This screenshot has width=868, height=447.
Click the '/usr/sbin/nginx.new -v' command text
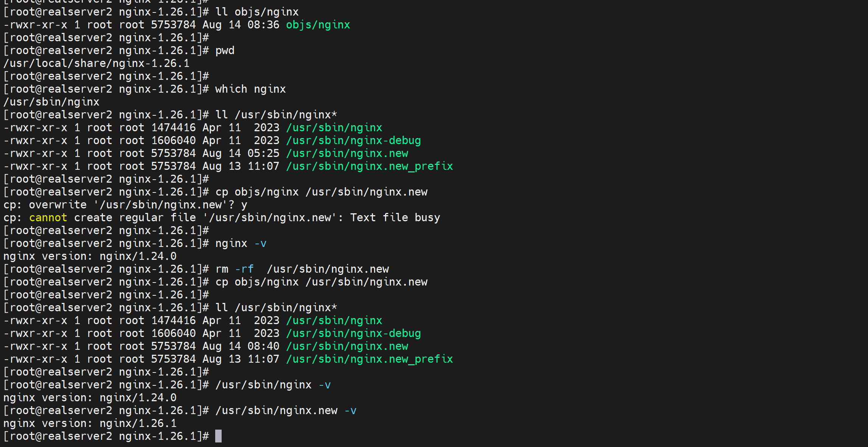276,411
